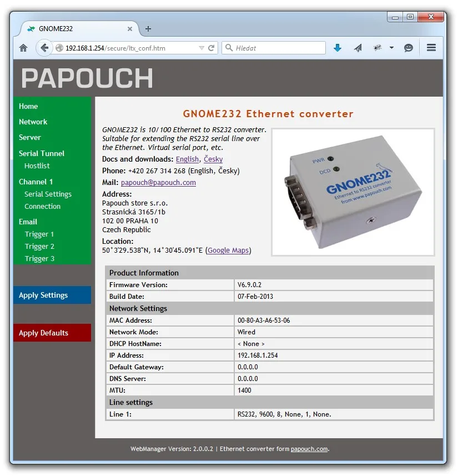Open the Hostlist submenu item

coord(37,166)
